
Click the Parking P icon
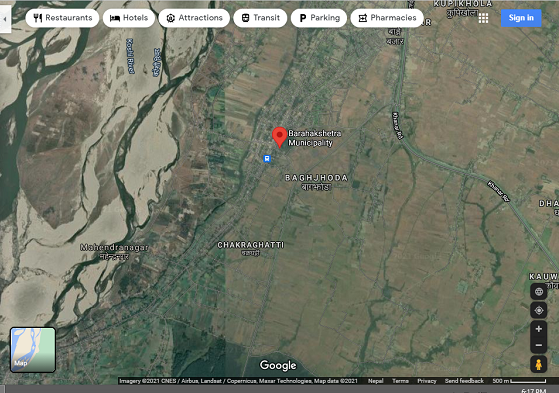tap(303, 18)
